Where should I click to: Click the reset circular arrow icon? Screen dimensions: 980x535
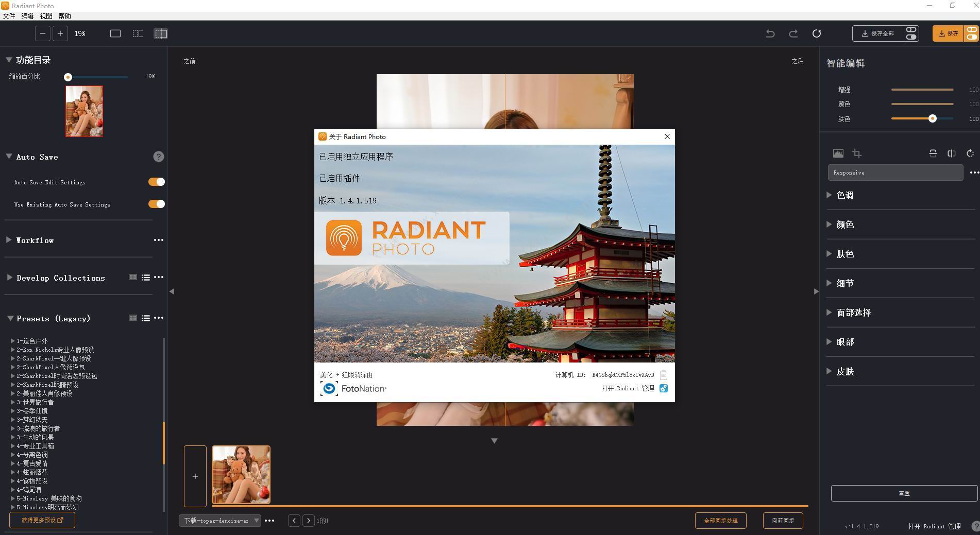(x=817, y=33)
